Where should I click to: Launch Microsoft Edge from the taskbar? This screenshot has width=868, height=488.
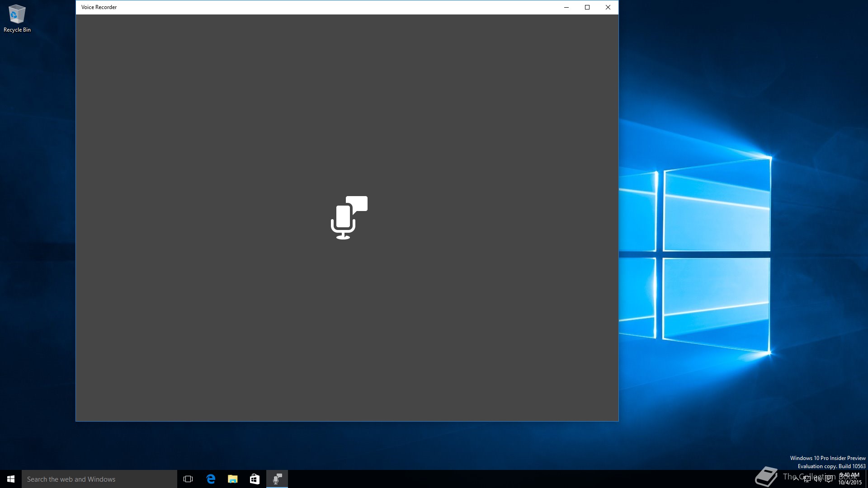211,479
